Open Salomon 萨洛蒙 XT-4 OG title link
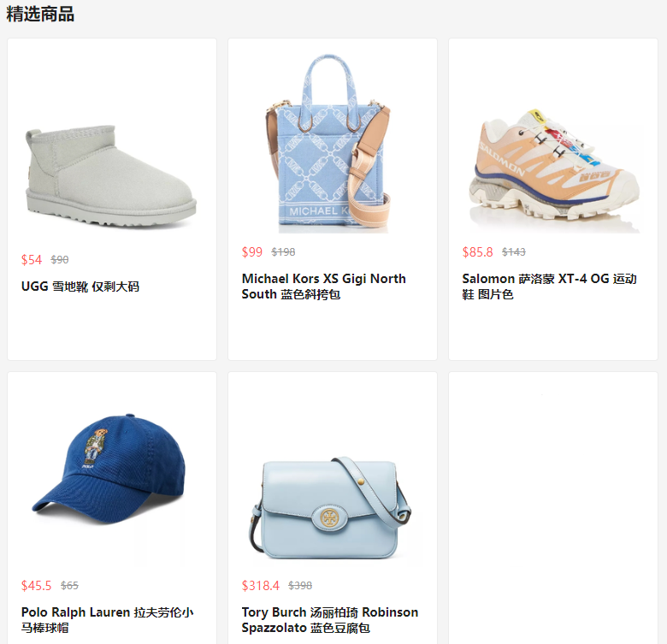667x644 pixels. tap(549, 287)
